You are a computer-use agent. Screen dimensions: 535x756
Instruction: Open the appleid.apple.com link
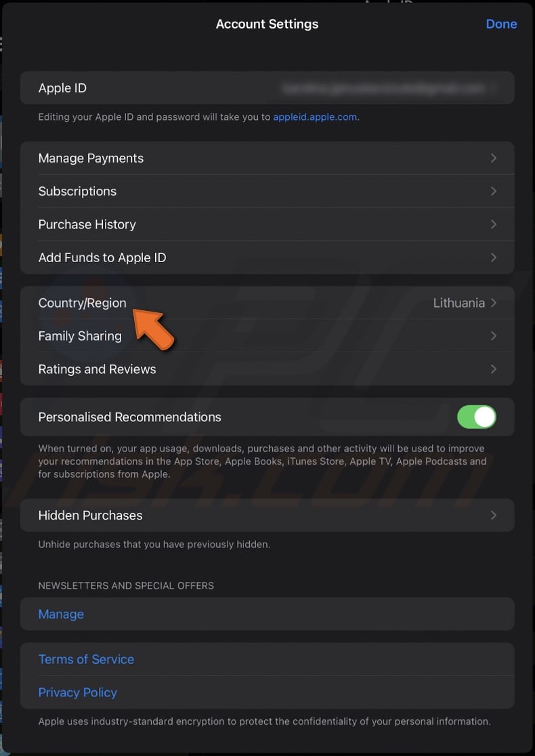(315, 117)
